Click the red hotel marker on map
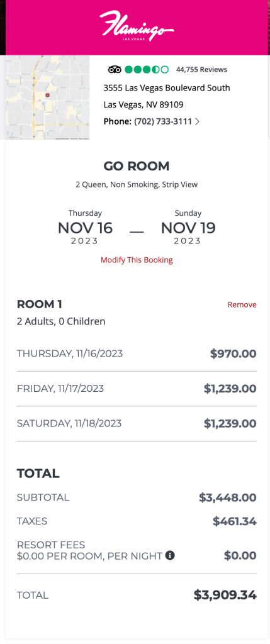Screen dimensions: 270x644 (47, 95)
